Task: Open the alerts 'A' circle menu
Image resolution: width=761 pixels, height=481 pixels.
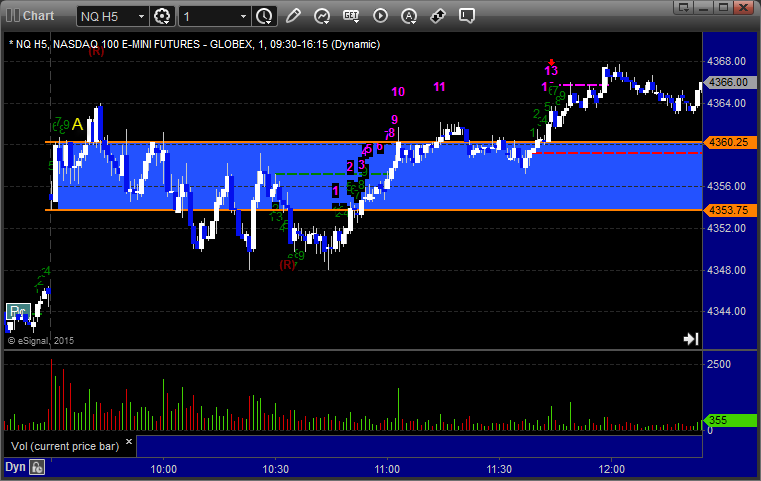Action: click(x=409, y=16)
